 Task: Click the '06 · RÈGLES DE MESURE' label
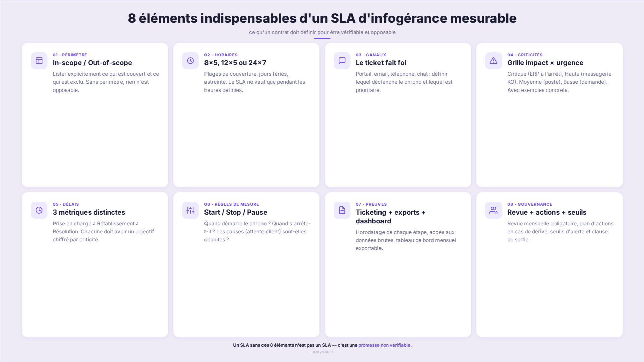point(232,204)
